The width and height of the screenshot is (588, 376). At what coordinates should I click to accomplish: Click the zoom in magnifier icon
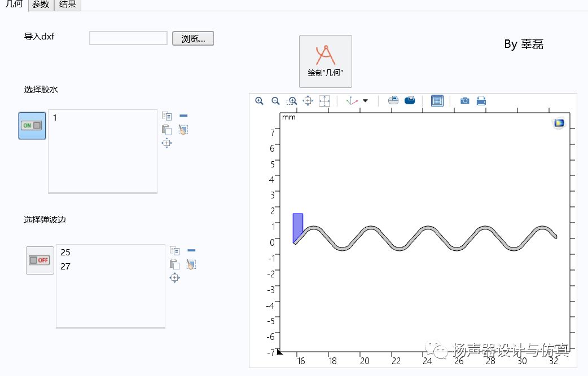tap(260, 101)
